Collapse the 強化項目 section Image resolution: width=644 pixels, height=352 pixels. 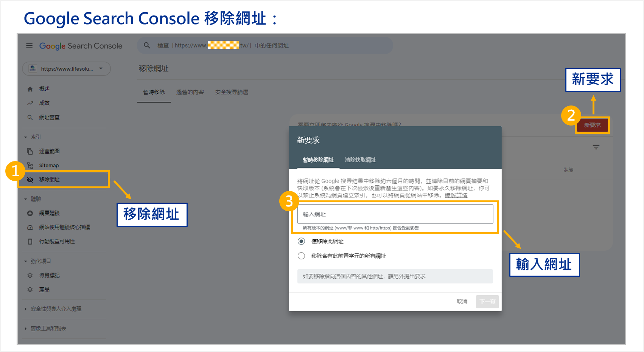coord(25,261)
